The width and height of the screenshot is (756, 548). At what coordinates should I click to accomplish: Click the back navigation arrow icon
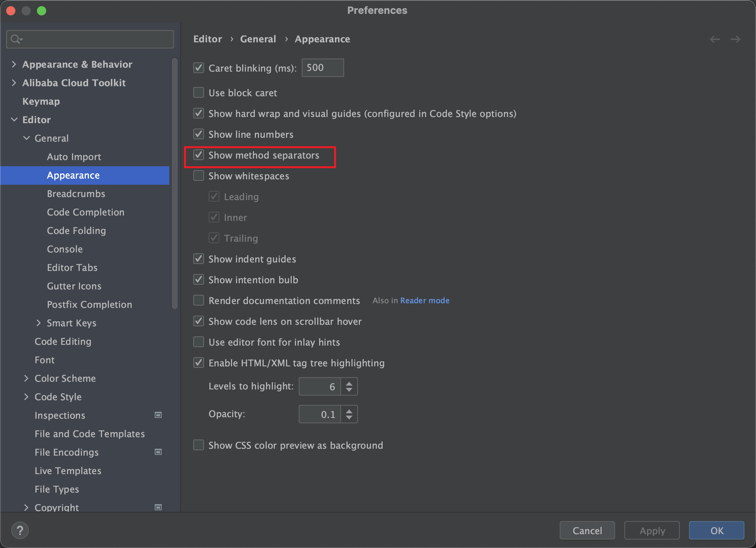[715, 39]
